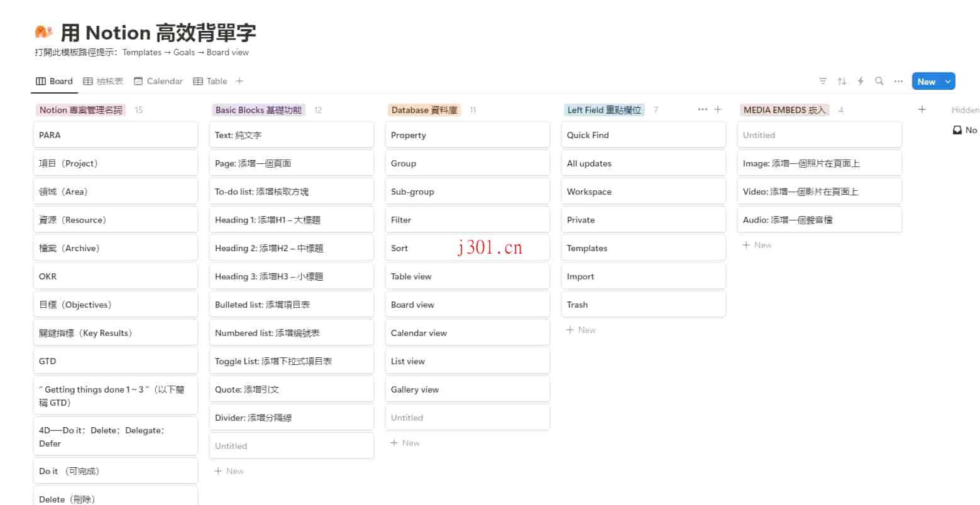The image size is (980, 505).
Task: Open the Image: 添增一個照片在頁面上 card
Action: 820,163
